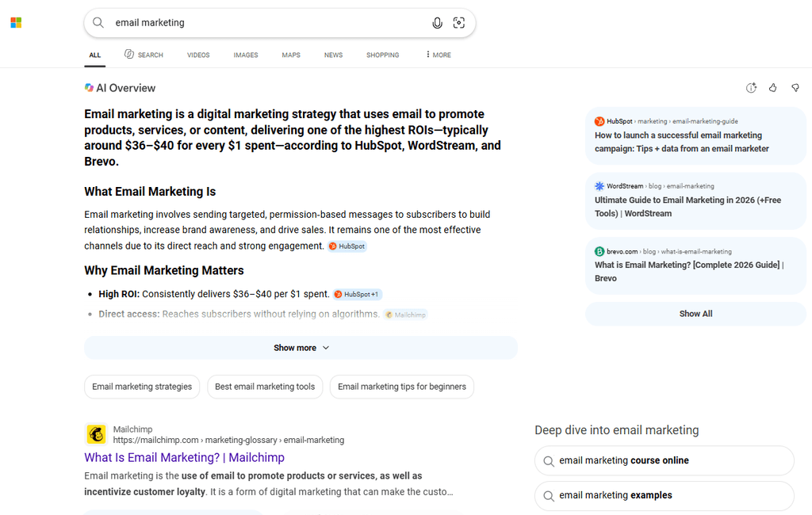Switch to the MAPS tab
Image resolution: width=812 pixels, height=515 pixels.
click(291, 55)
